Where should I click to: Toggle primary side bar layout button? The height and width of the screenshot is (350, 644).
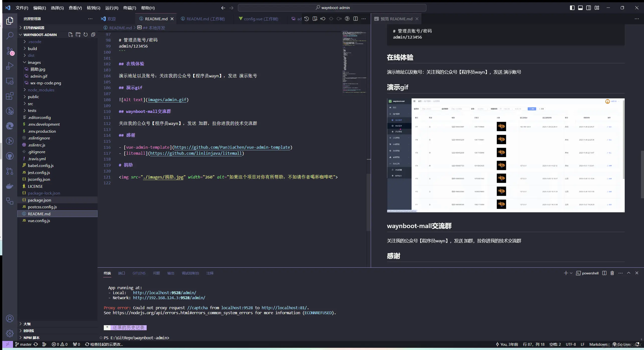(572, 8)
